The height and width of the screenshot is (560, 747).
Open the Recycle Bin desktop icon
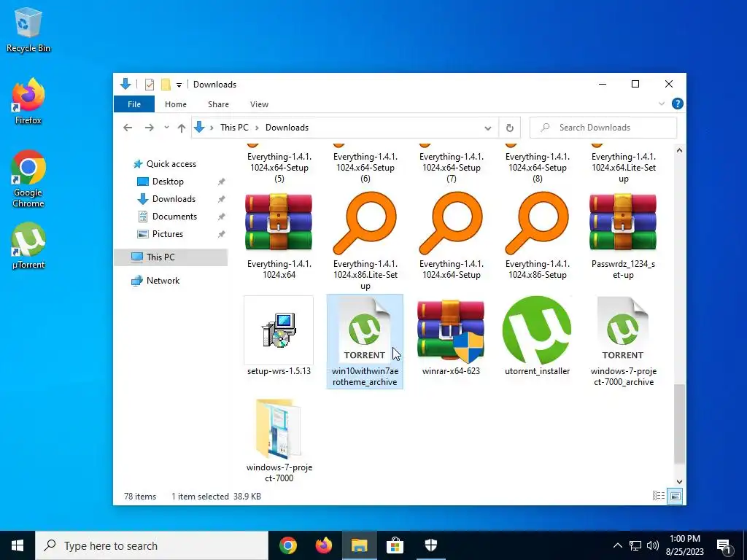pyautogui.click(x=28, y=29)
